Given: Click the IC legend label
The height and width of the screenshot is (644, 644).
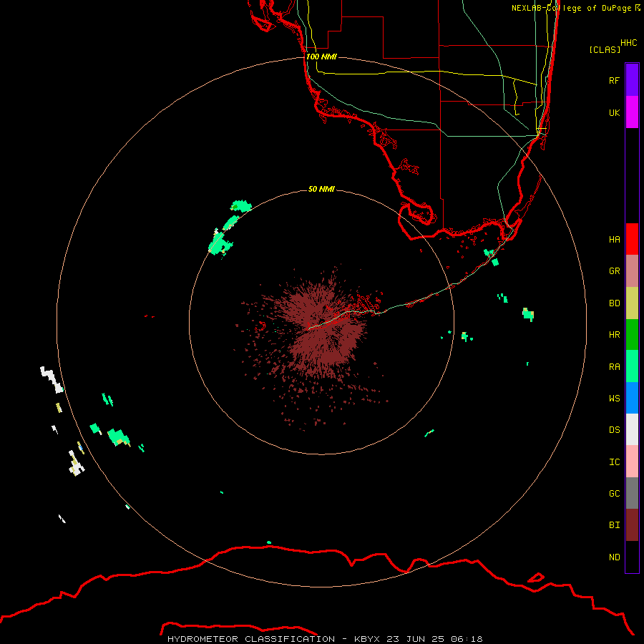Looking at the screenshot, I should click(x=614, y=462).
